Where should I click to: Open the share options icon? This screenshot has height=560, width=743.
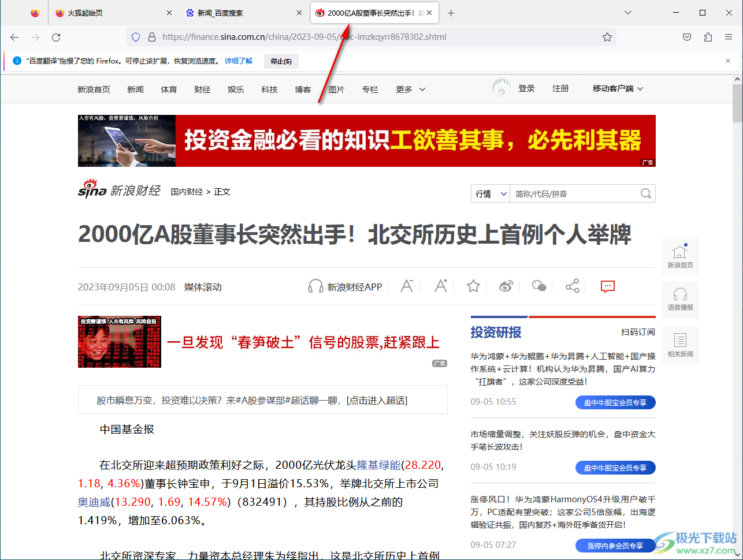tap(573, 286)
